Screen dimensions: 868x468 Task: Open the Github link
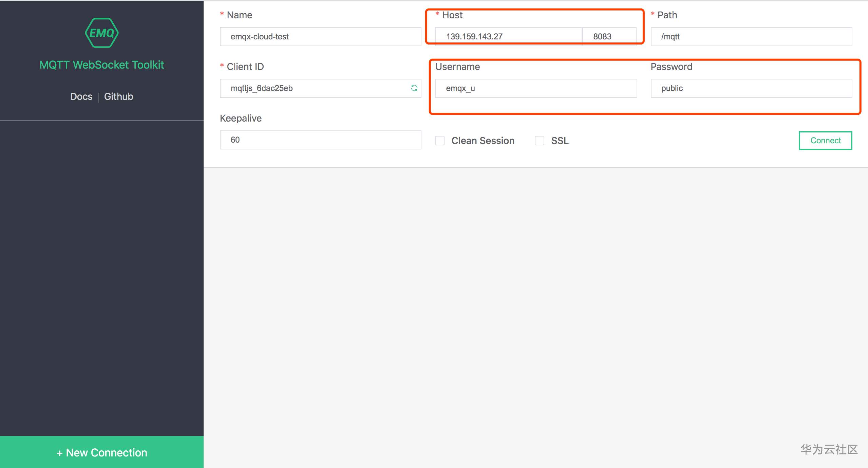click(118, 96)
